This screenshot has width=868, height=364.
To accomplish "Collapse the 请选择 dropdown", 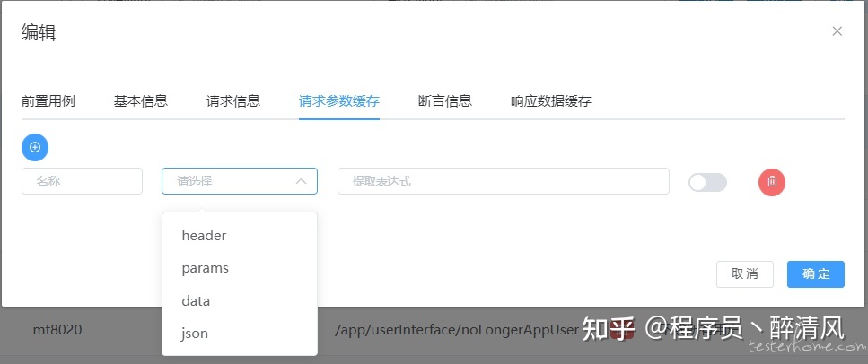I will pos(301,181).
